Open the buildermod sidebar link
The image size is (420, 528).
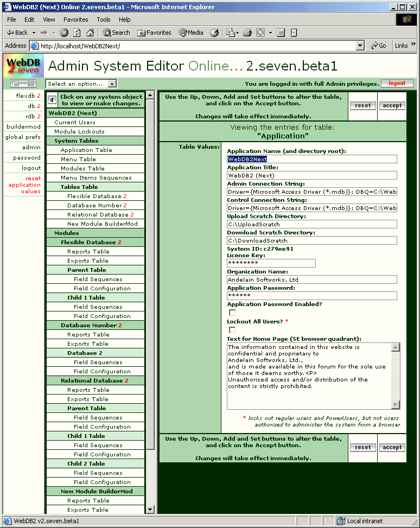(23, 126)
